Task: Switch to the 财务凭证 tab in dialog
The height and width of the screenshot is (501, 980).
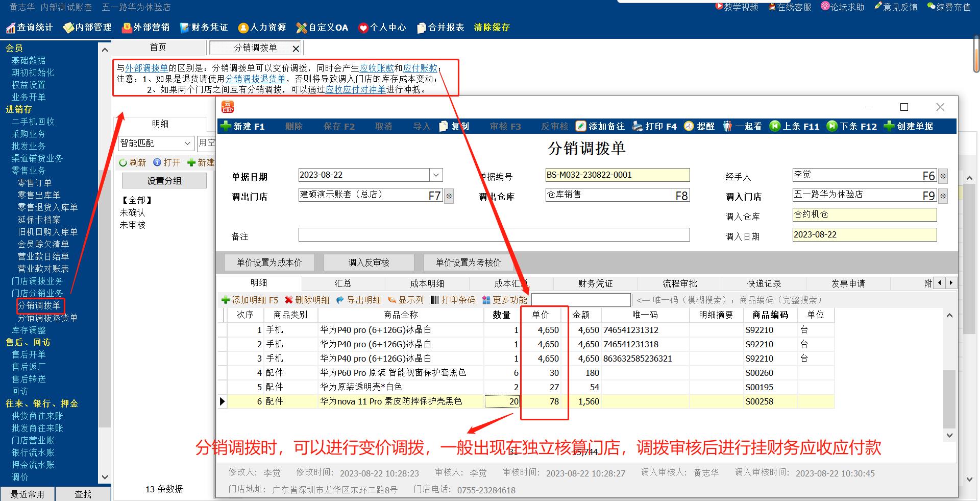Action: pyautogui.click(x=596, y=283)
